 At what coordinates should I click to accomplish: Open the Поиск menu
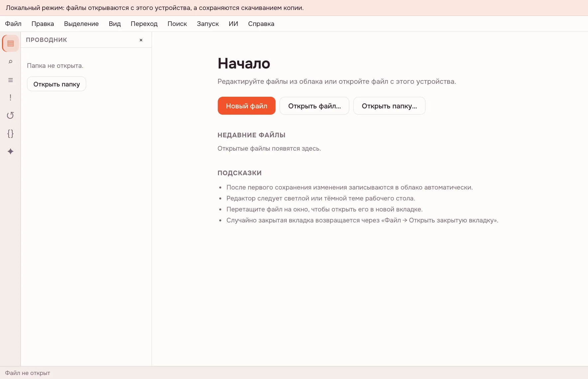[177, 24]
